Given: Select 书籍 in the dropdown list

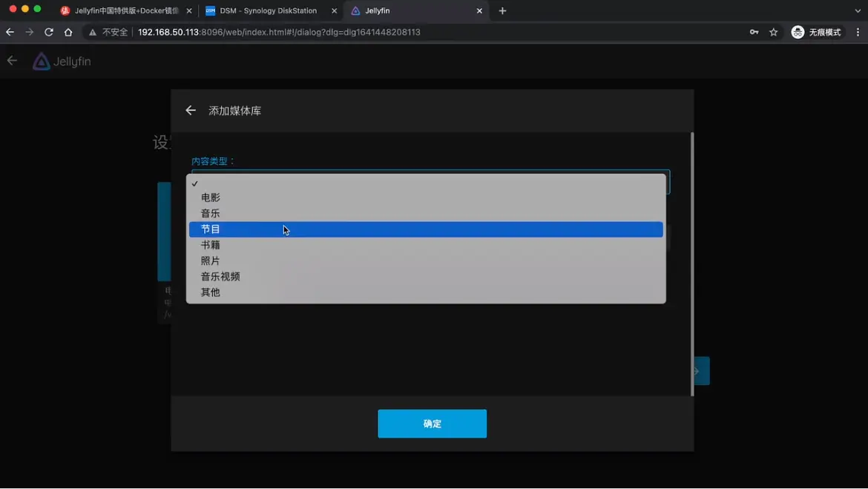Looking at the screenshot, I should click(x=211, y=245).
